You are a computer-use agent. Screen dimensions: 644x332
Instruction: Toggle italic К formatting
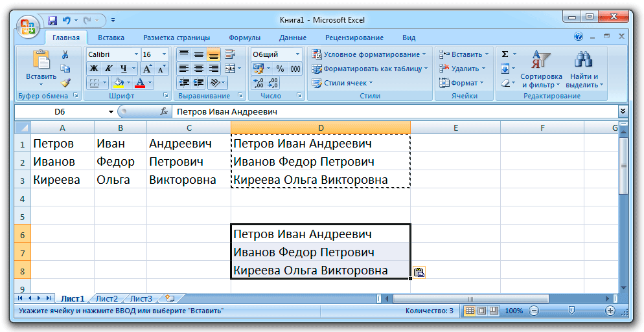coord(108,69)
